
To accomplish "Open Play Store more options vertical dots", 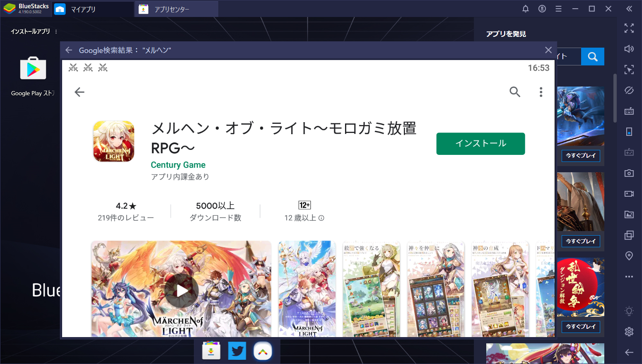I will (541, 92).
